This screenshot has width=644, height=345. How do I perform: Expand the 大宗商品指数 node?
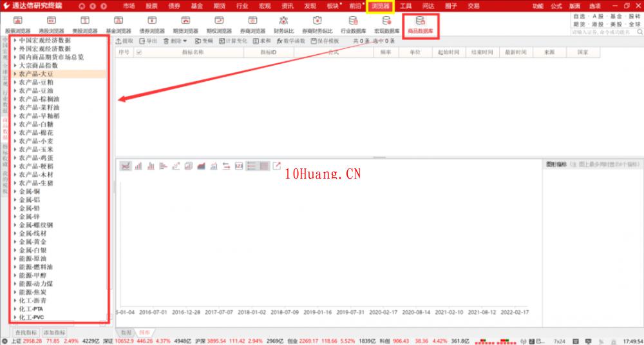[15, 65]
